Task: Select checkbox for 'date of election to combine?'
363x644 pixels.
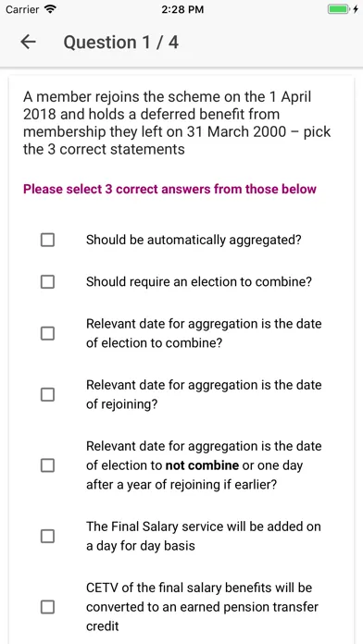Action: point(47,333)
